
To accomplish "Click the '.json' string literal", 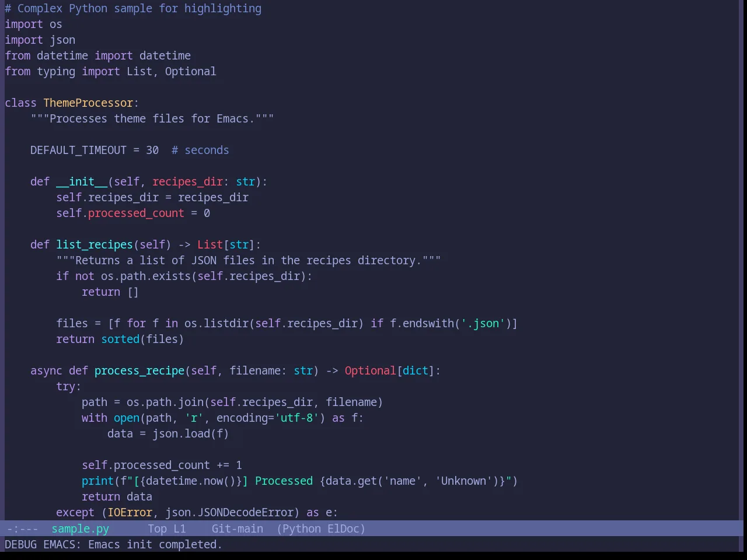I will coord(483,323).
